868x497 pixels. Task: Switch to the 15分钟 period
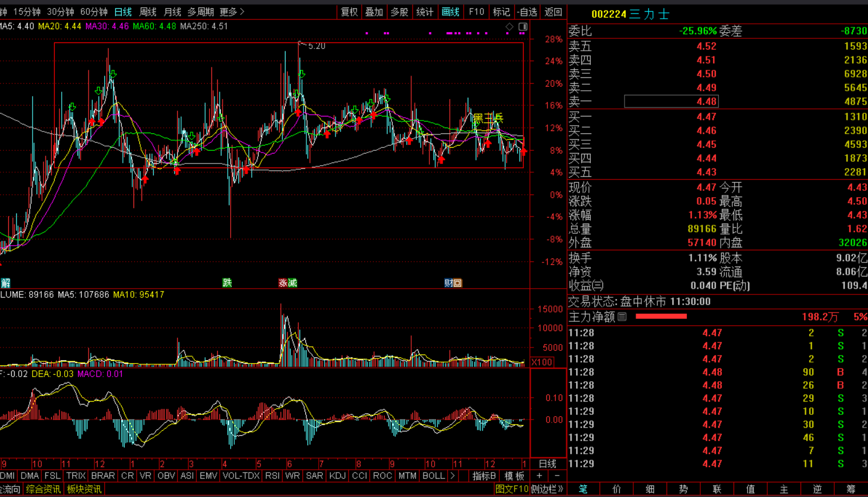27,12
